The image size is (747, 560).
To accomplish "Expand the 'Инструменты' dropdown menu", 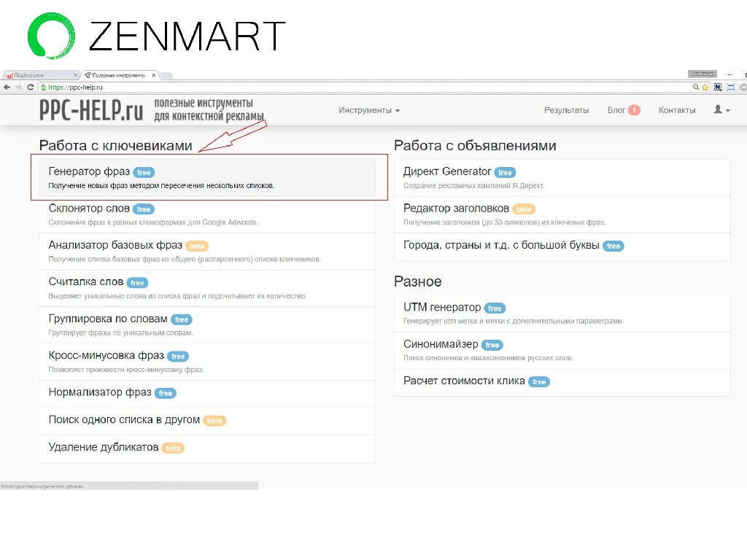I will click(x=369, y=110).
